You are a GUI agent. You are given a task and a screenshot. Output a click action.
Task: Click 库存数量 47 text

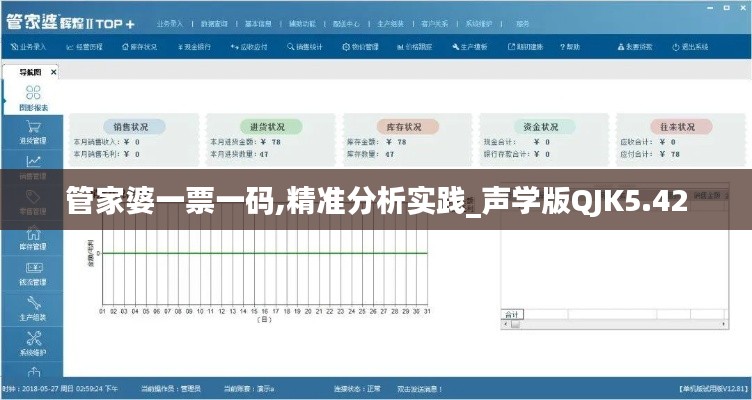(371, 154)
